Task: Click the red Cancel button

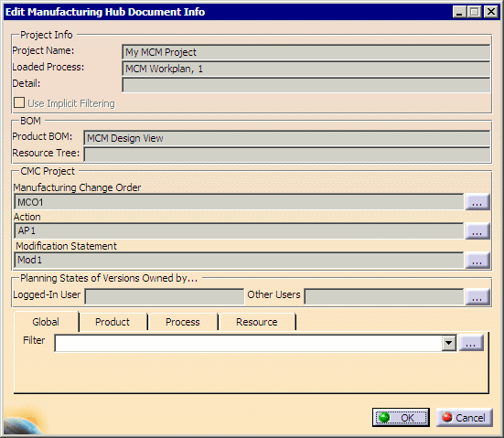Action: coord(464,418)
